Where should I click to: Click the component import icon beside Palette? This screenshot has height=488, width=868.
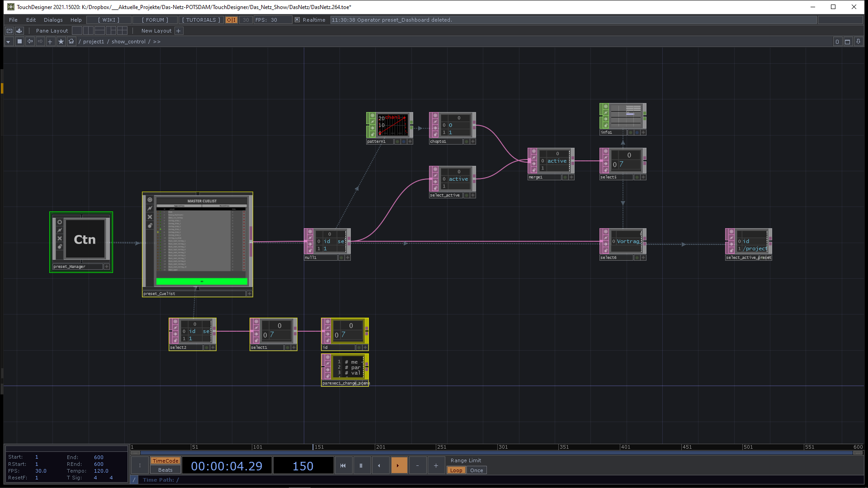tap(19, 31)
